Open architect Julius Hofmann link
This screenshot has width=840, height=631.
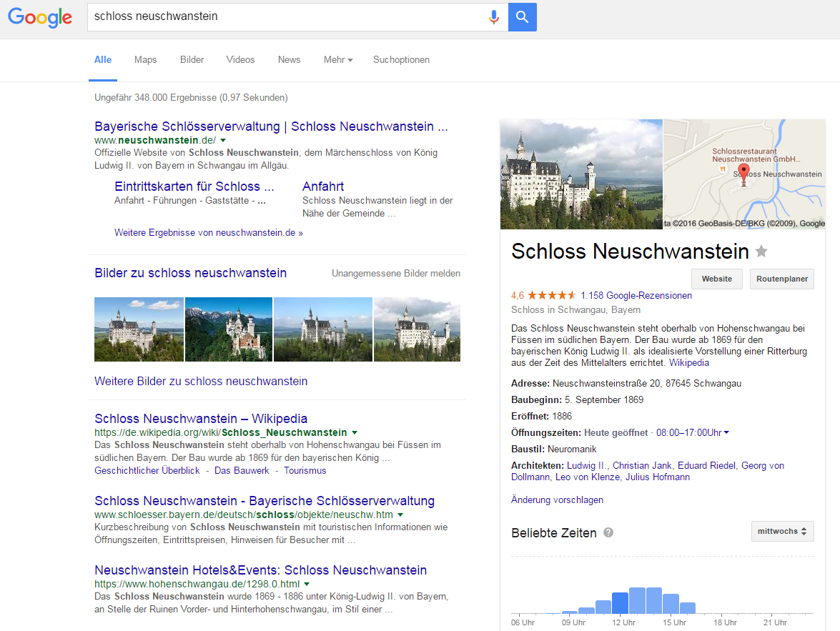pos(658,477)
